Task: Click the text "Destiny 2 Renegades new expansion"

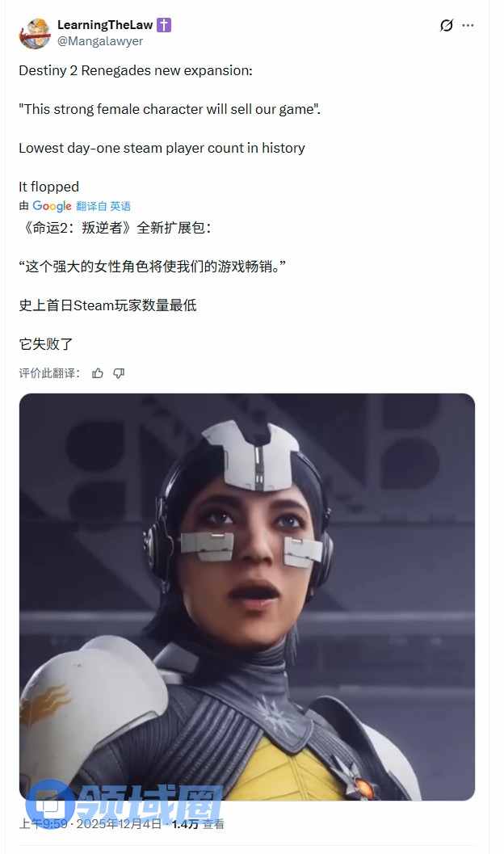Action: (x=136, y=70)
